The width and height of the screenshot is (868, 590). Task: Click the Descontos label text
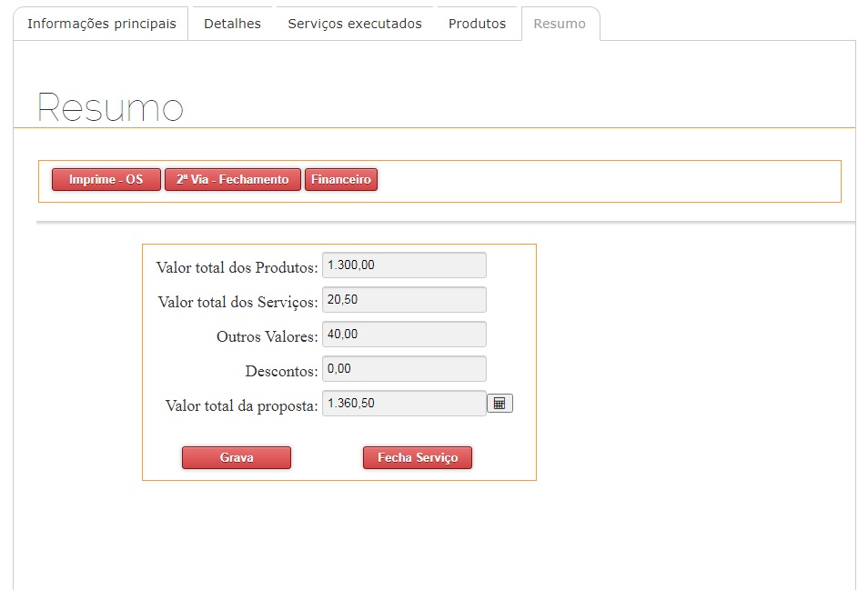click(281, 371)
